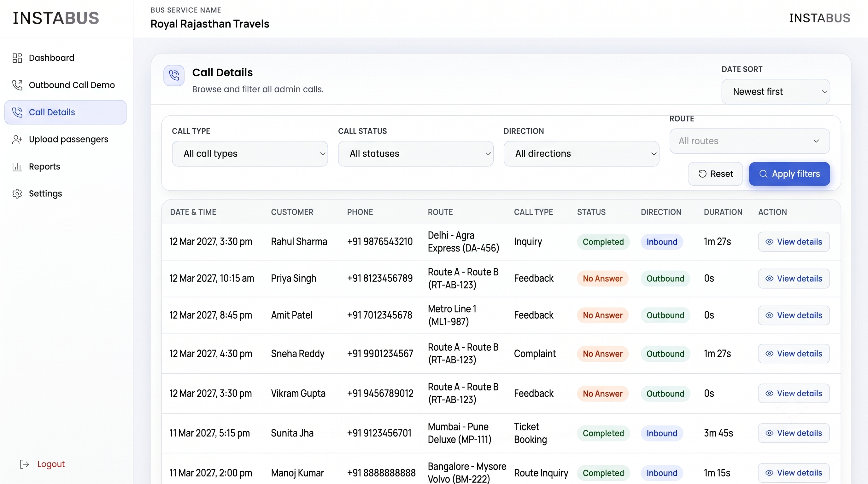Click the INSTABUS logo in sidebar
Viewport: 868px width, 484px height.
pos(56,18)
